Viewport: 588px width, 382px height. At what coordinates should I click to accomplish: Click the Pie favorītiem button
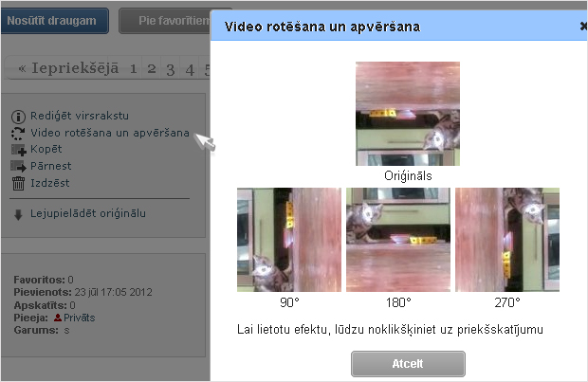(165, 21)
